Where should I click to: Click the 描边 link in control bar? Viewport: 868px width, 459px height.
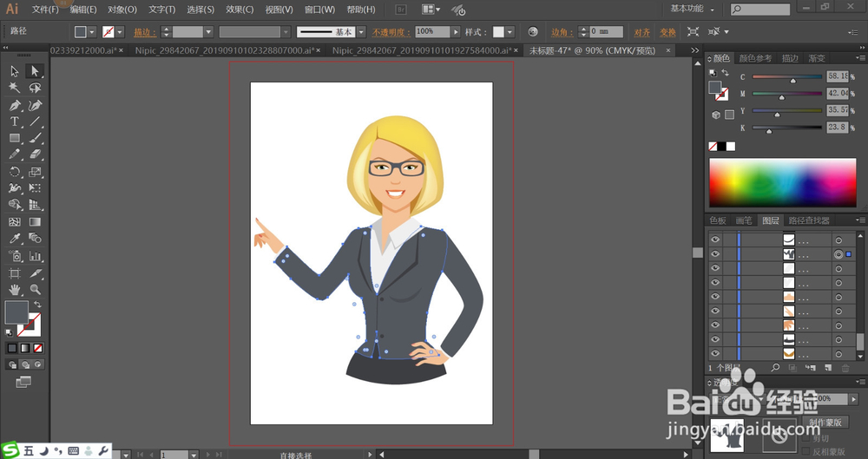145,33
